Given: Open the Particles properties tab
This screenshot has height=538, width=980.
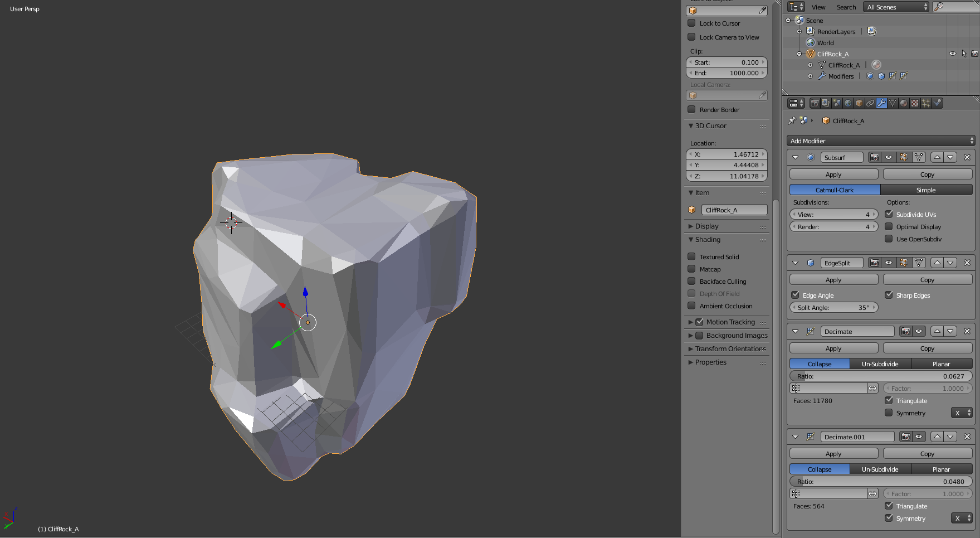Looking at the screenshot, I should point(926,103).
